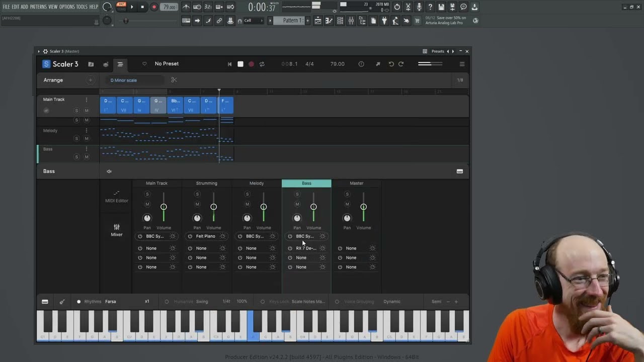This screenshot has height=362, width=644.
Task: Click the link icon under Main Track
Action: (x=46, y=111)
